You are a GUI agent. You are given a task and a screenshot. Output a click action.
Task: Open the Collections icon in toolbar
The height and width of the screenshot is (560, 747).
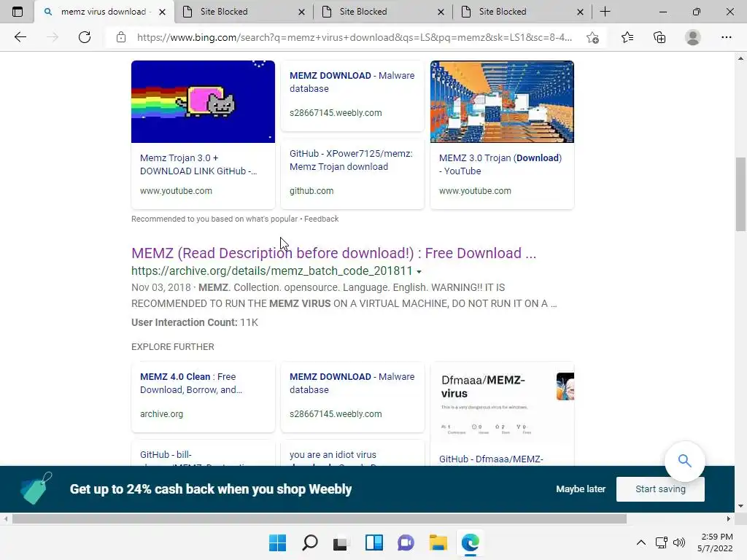click(x=659, y=37)
